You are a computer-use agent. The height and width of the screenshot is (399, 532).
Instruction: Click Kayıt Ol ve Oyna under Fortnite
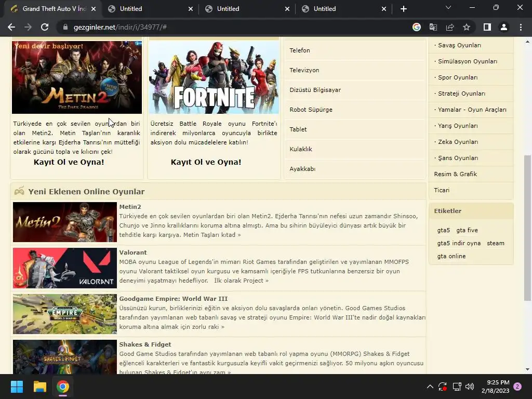pos(206,162)
